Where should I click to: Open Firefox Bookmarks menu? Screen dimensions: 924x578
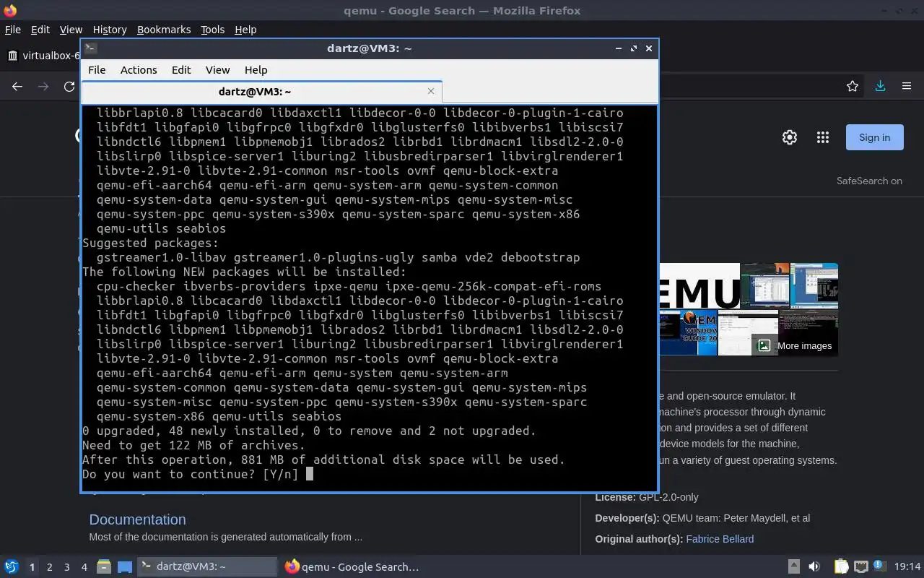[164, 30]
